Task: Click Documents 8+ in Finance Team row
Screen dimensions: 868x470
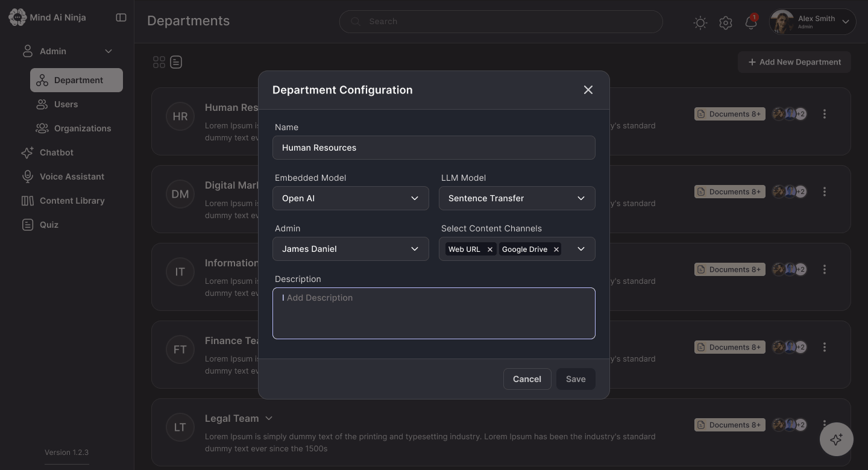Action: pyautogui.click(x=730, y=347)
